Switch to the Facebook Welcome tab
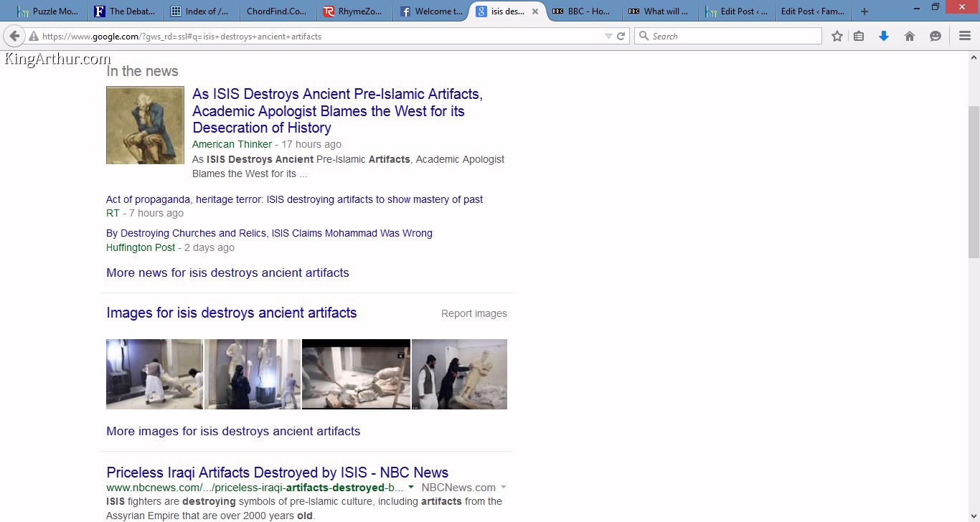 coord(431,11)
